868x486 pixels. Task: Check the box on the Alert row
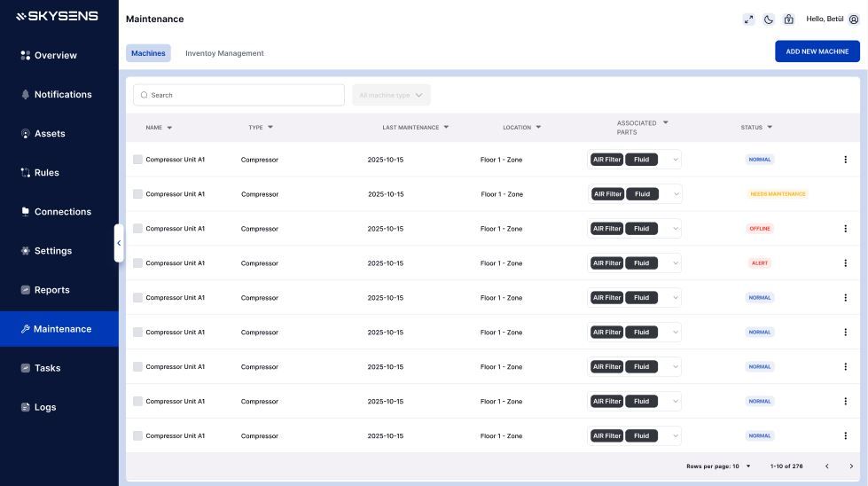[x=137, y=263]
